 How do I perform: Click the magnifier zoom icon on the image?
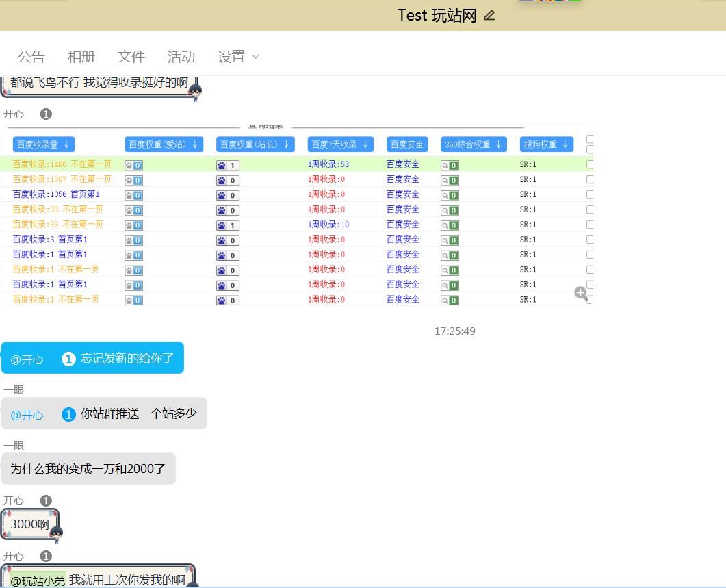(x=581, y=293)
